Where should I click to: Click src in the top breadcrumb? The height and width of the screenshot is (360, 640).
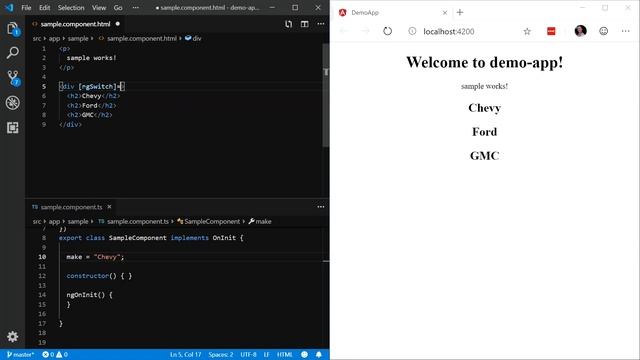coord(37,38)
